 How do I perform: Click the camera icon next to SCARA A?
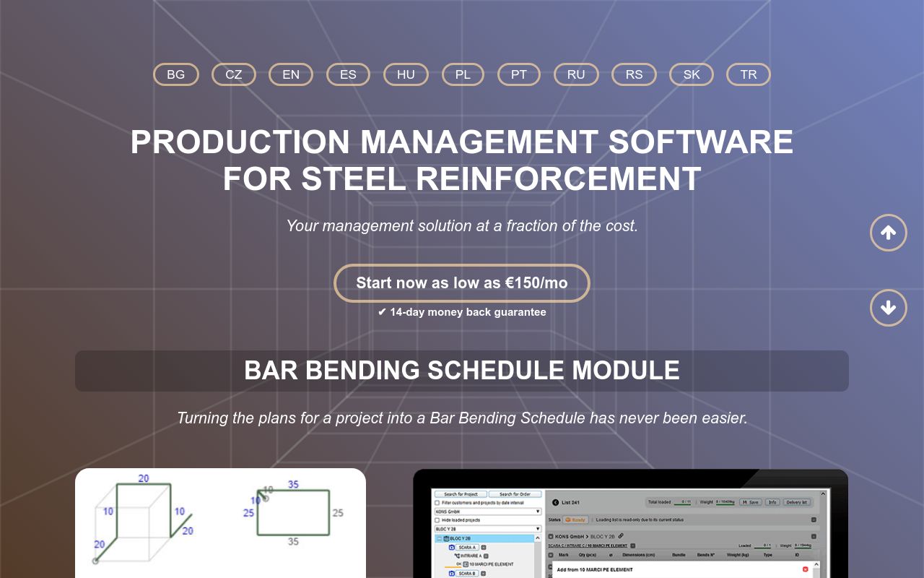pyautogui.click(x=453, y=546)
